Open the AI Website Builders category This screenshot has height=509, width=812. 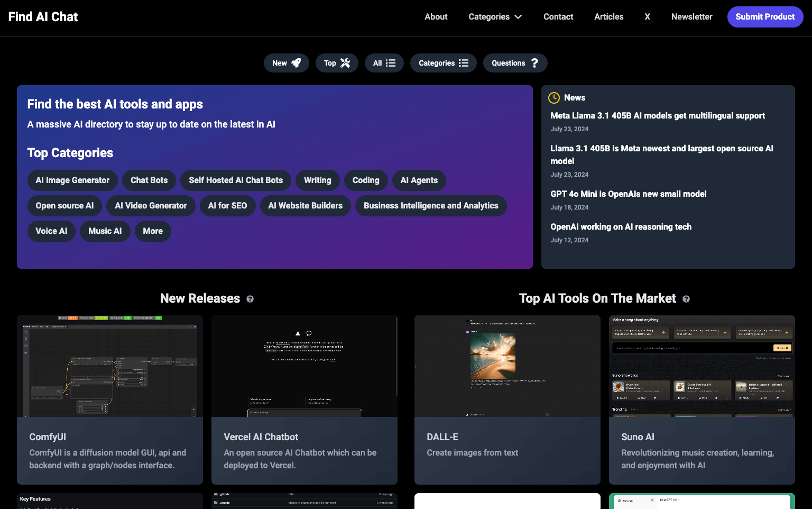(x=306, y=206)
